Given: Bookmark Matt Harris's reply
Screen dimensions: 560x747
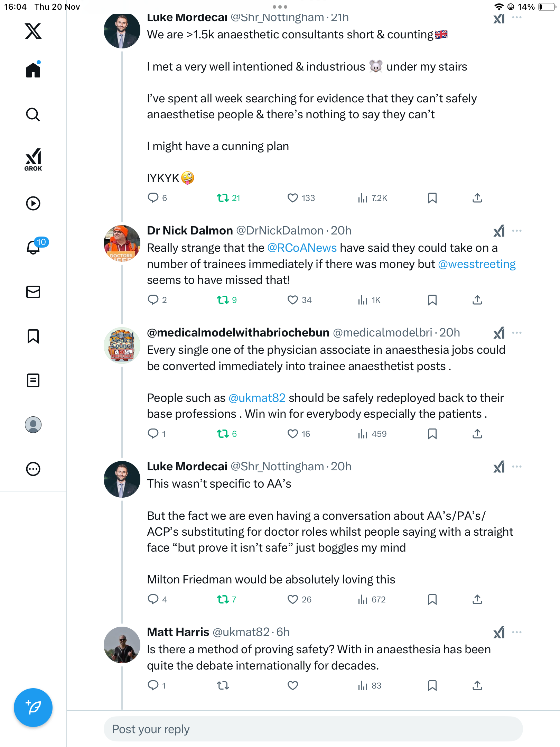Looking at the screenshot, I should (x=432, y=685).
